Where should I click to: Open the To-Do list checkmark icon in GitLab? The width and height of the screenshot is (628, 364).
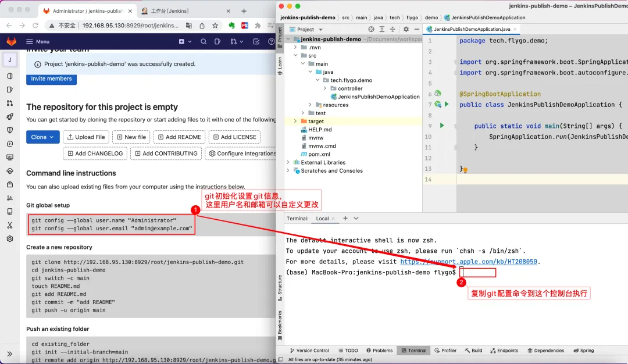point(256,42)
